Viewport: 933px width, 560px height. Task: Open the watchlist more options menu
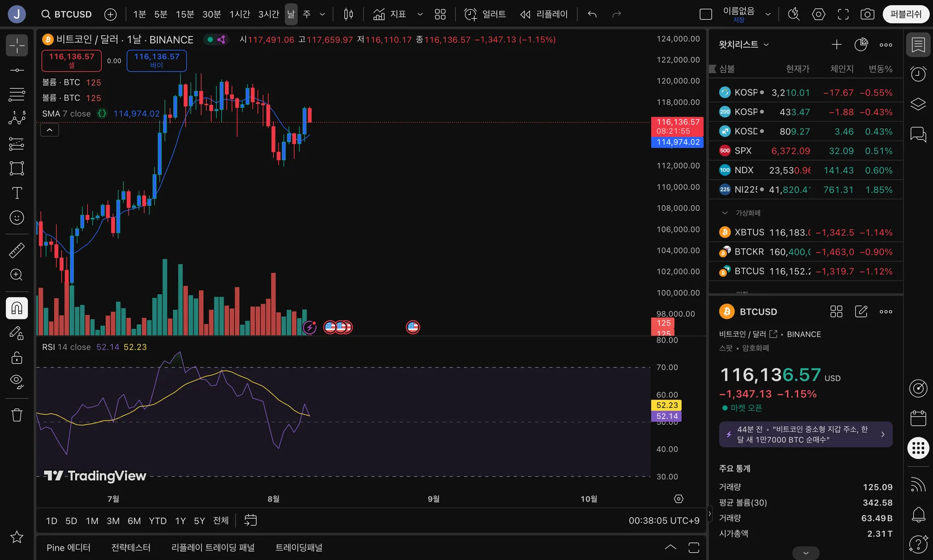point(886,45)
